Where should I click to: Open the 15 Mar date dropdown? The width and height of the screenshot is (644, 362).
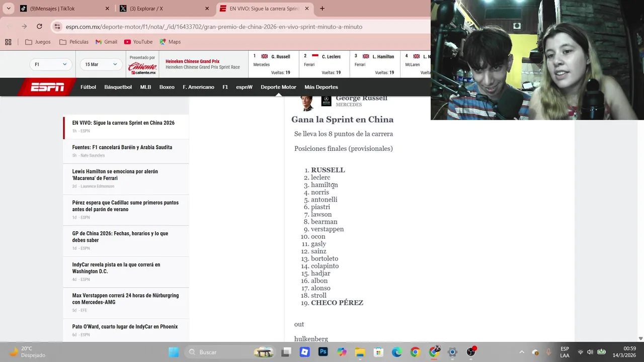101,64
